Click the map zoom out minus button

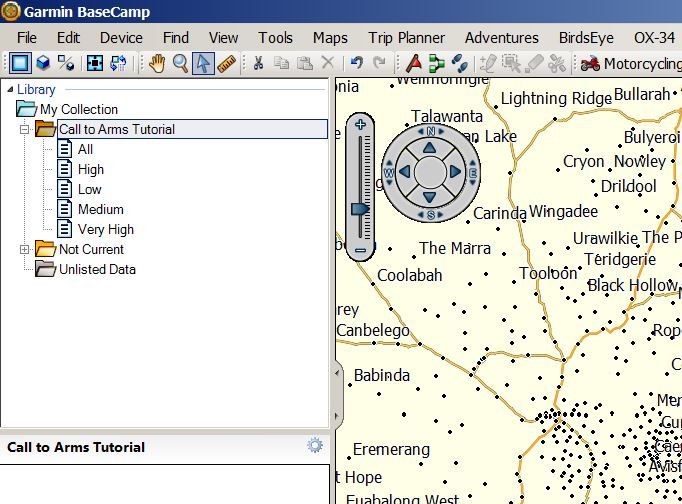point(360,250)
